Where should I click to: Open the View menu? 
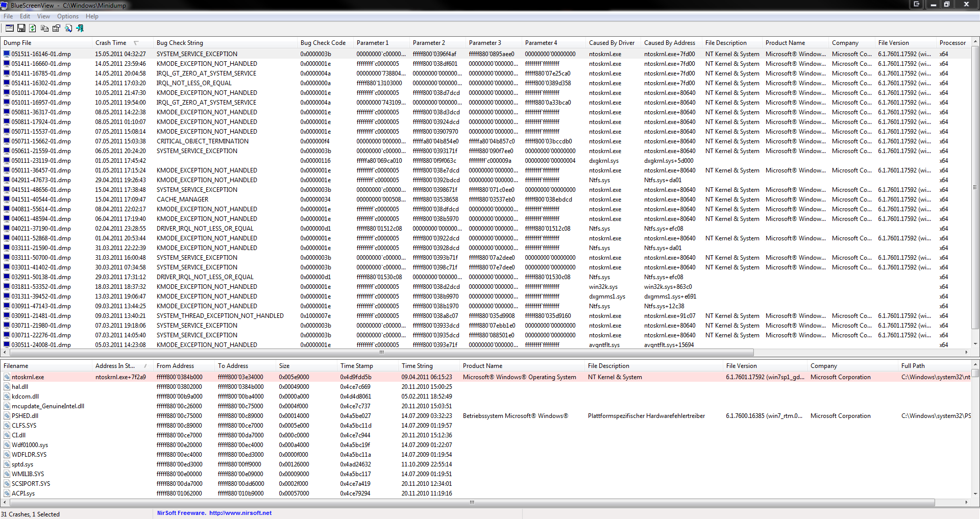pos(43,16)
